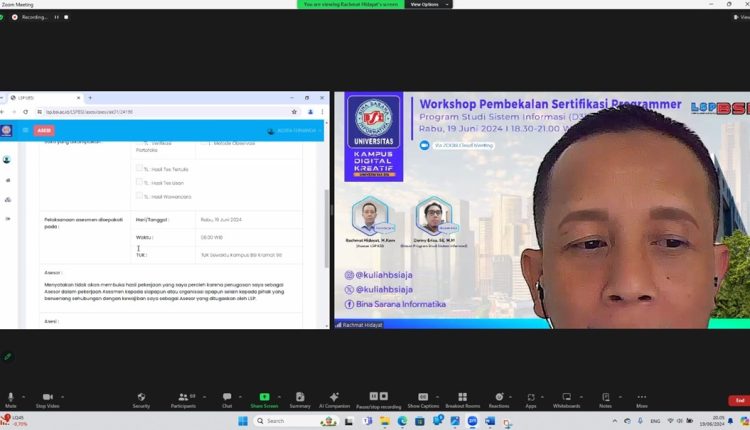Click the Stop Video camera icon

[x=47, y=397]
